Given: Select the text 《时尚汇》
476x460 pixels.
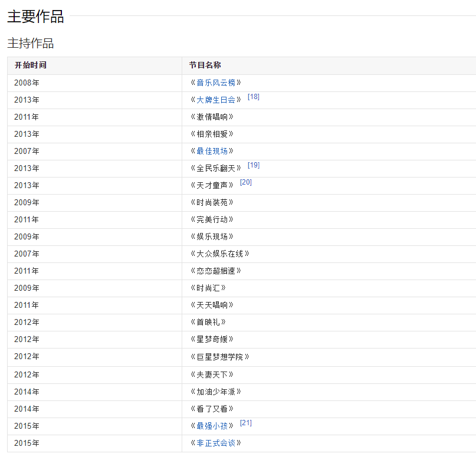Looking at the screenshot, I should 208,288.
